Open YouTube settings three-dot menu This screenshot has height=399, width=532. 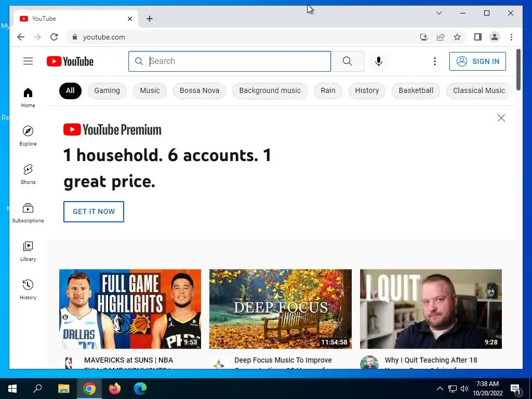pos(435,61)
